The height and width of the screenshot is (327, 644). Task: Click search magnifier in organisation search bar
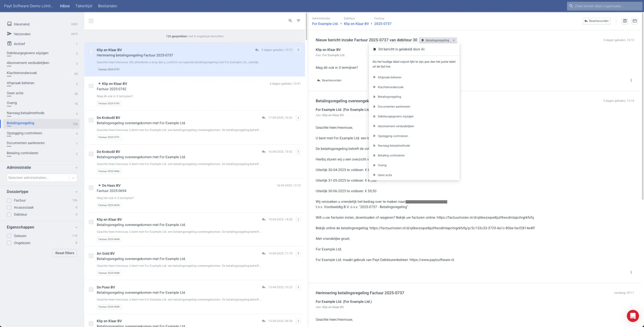(x=571, y=6)
